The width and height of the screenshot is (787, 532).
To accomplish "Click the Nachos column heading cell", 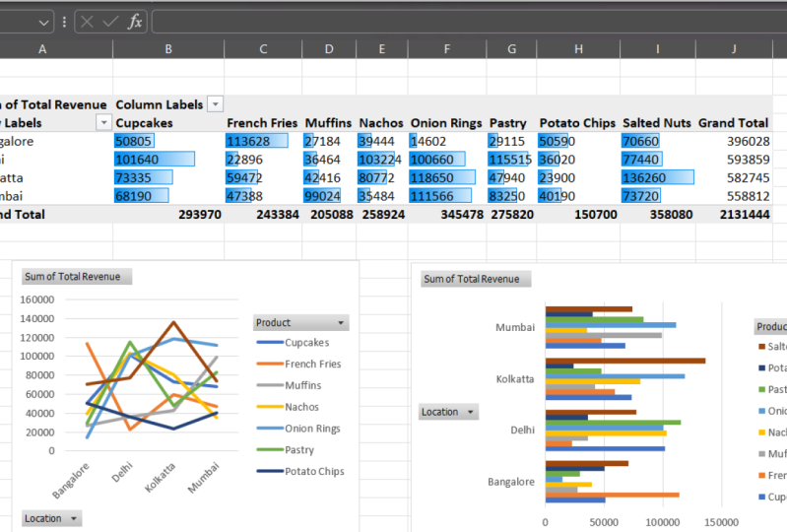I will (x=382, y=123).
